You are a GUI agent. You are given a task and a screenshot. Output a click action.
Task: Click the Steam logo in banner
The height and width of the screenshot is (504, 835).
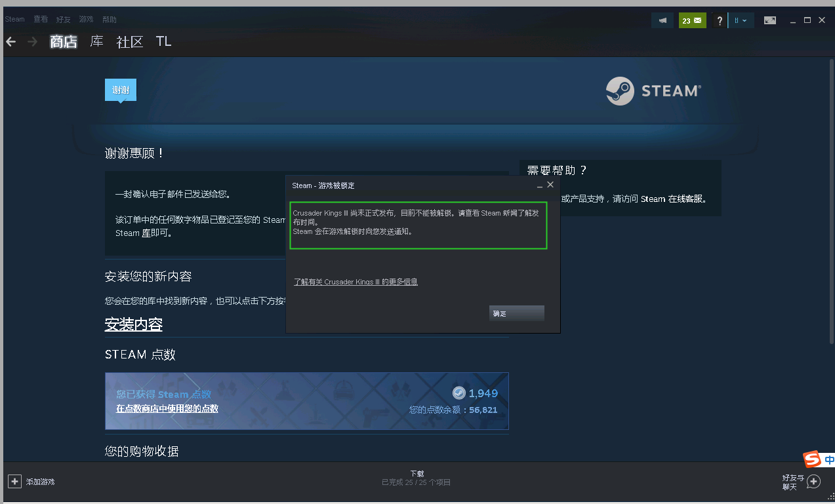click(653, 91)
